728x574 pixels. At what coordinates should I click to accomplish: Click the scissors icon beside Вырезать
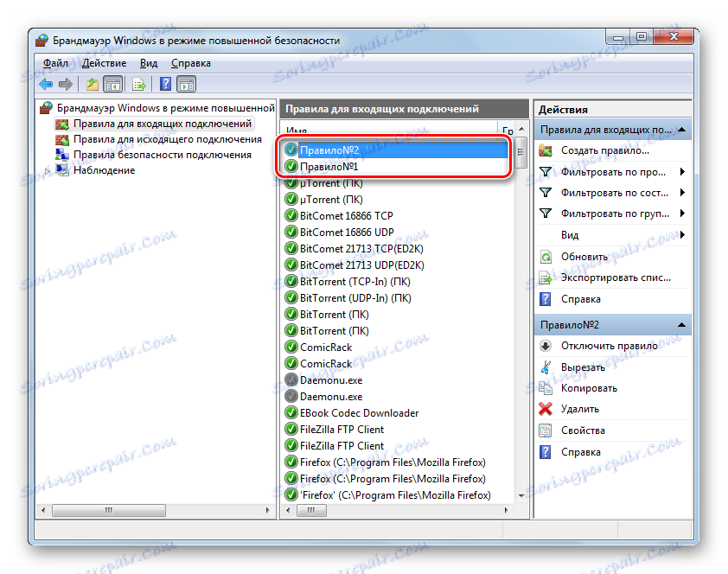pos(546,367)
